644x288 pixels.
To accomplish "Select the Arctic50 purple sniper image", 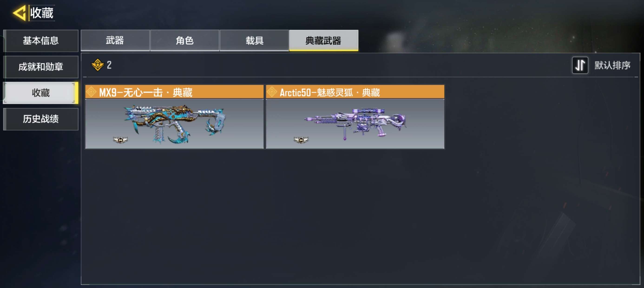I will coord(355,124).
